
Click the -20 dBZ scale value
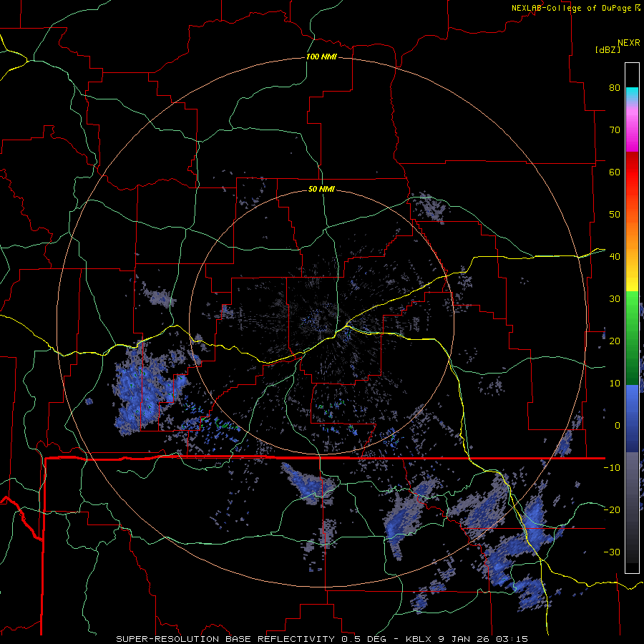click(x=612, y=509)
